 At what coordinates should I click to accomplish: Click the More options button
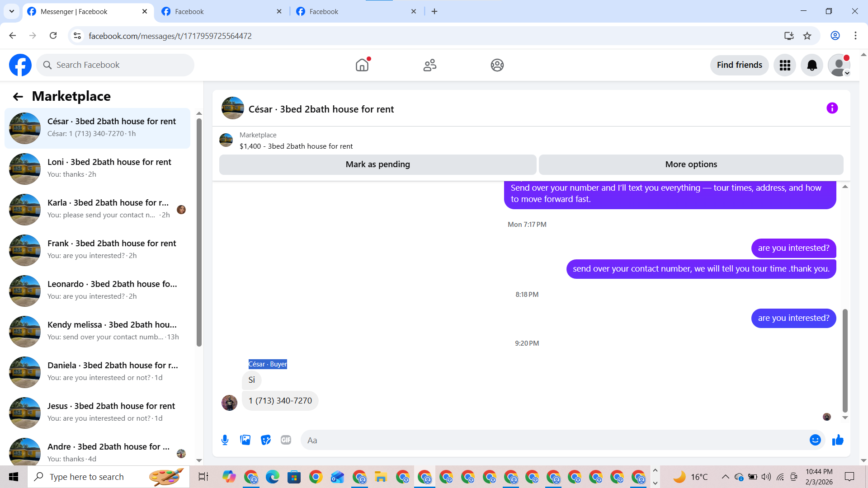pos(691,164)
